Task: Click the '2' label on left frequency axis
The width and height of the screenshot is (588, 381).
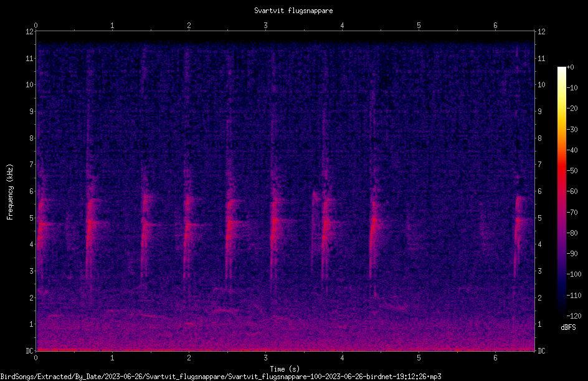Action: coord(32,297)
